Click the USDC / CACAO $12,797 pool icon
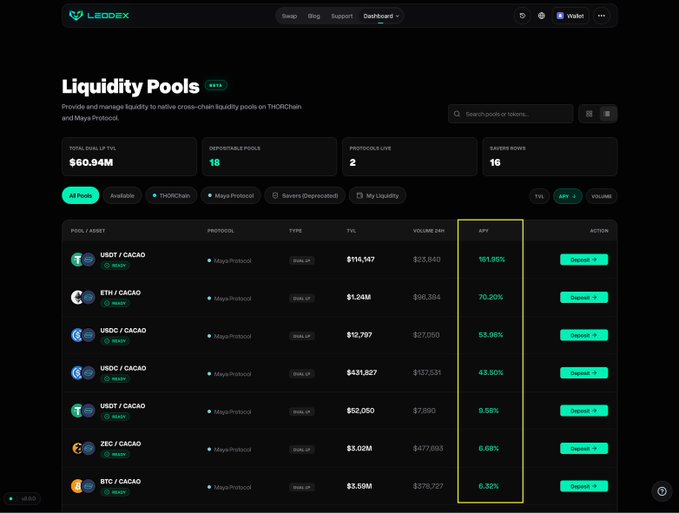 [83, 335]
